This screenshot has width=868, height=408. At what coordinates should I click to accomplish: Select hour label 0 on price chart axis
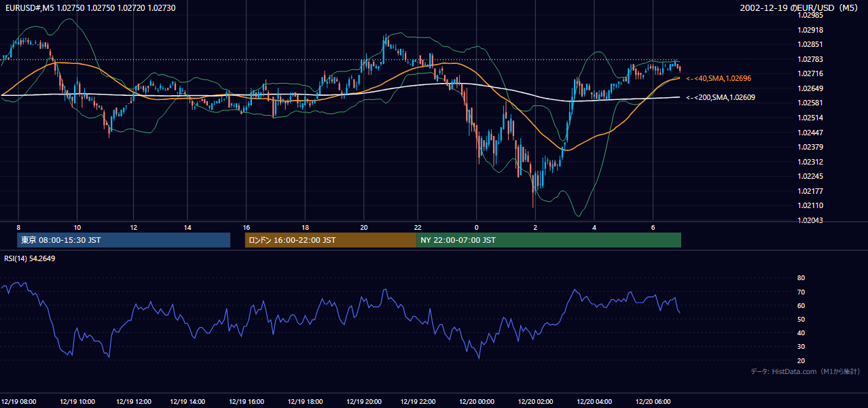tap(477, 227)
